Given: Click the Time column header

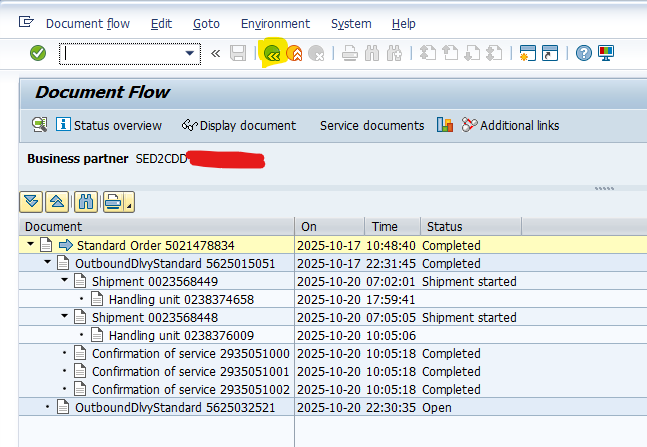Looking at the screenshot, I should click(392, 227).
